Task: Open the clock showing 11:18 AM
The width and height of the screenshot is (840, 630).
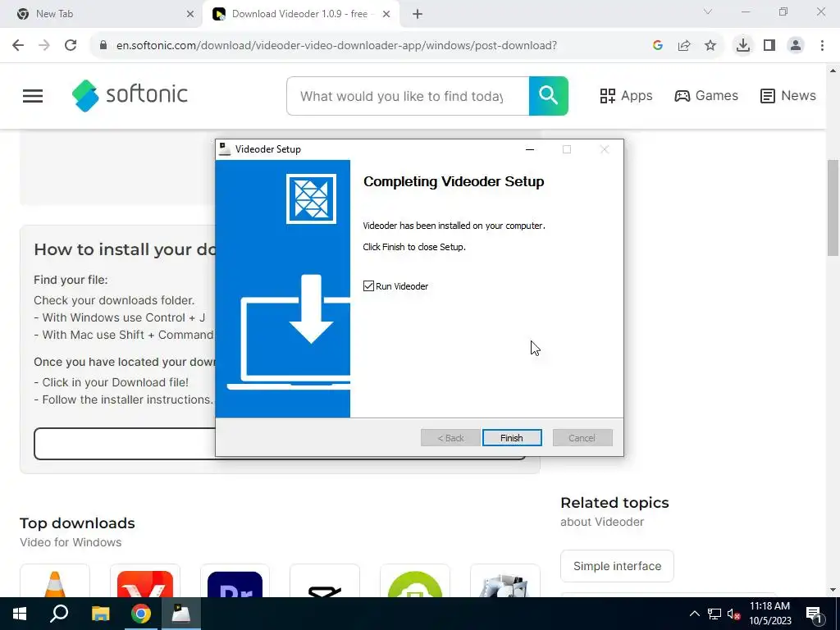Action: (x=769, y=614)
